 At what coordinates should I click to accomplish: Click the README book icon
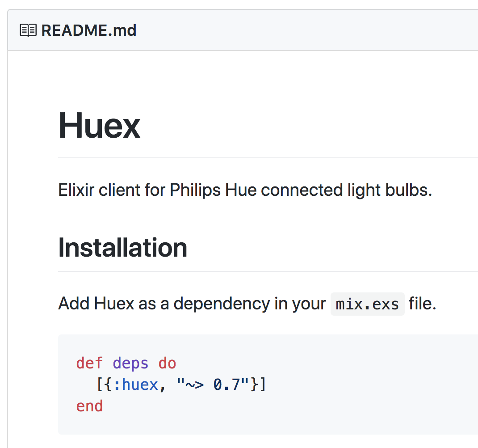pyautogui.click(x=28, y=30)
